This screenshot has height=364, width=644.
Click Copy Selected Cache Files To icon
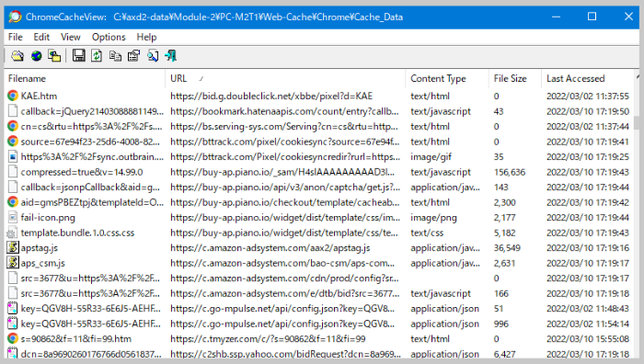click(x=54, y=56)
